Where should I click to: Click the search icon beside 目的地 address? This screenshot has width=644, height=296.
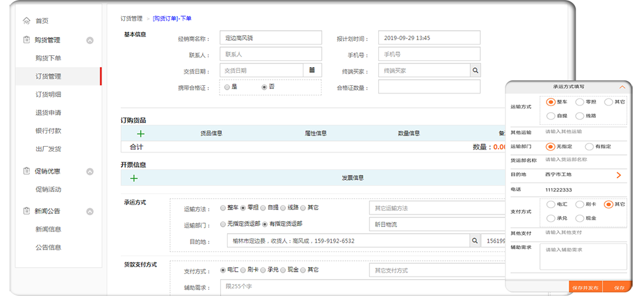pos(475,241)
